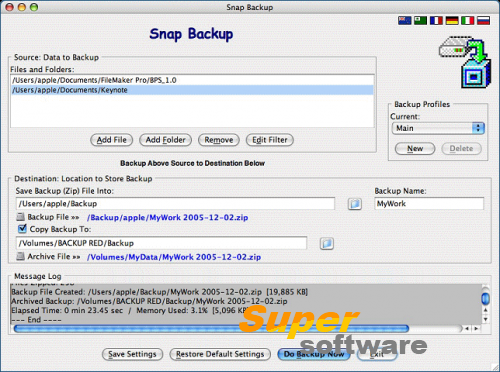Close the Snap Backup window
The height and width of the screenshot is (372, 500).
point(10,7)
